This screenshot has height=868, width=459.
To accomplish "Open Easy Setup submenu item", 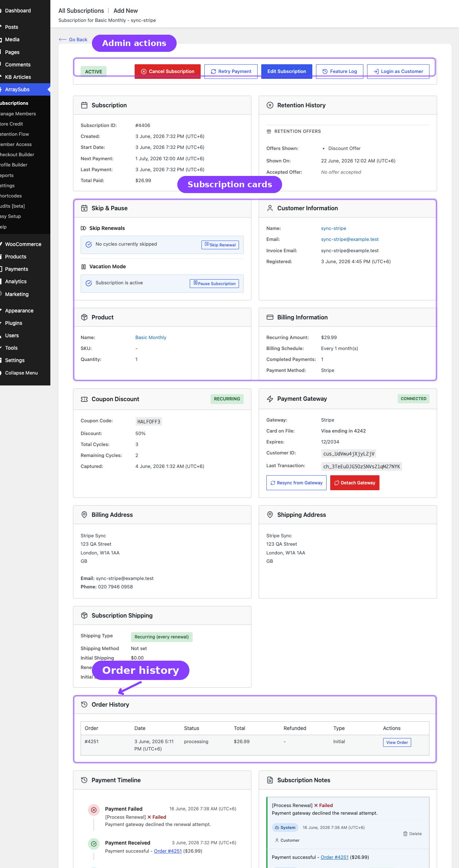I will click(x=25, y=216).
